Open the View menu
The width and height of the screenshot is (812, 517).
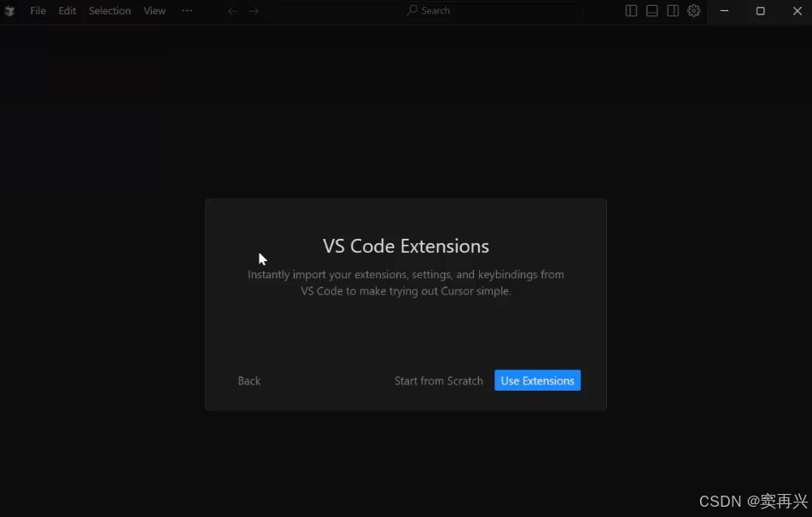tap(155, 11)
